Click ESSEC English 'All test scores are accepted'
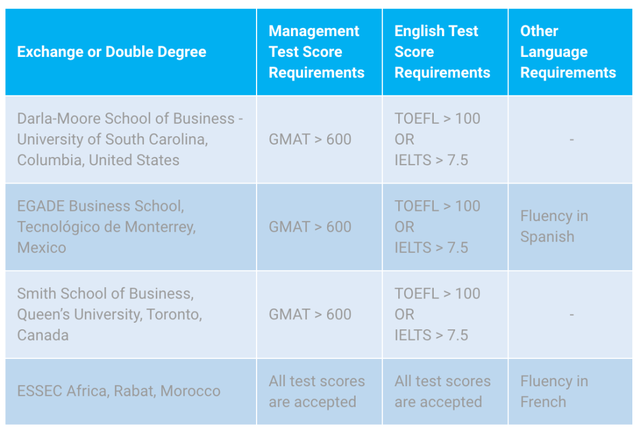Image resolution: width=640 pixels, height=430 pixels. pos(445,392)
